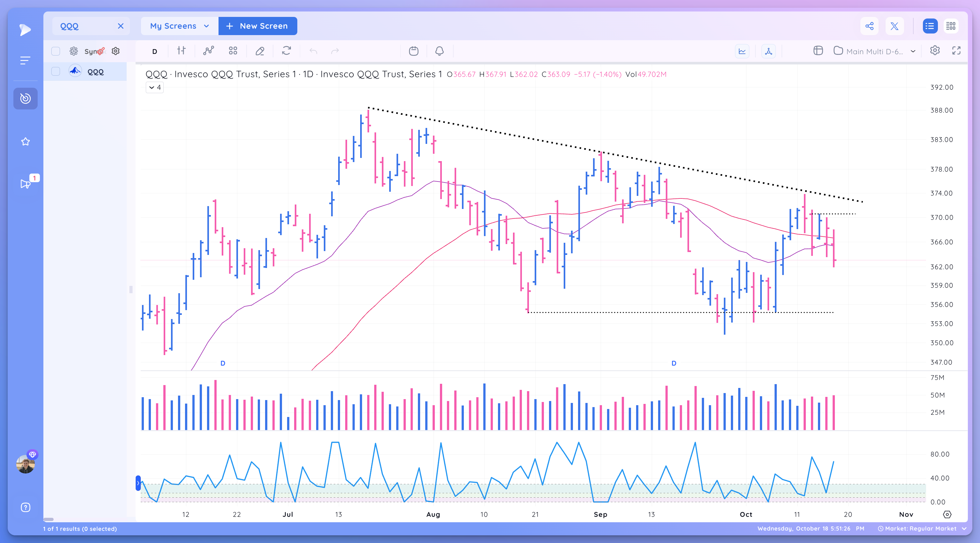This screenshot has width=980, height=543.
Task: Click the 392.00 price axis label
Action: 942,87
